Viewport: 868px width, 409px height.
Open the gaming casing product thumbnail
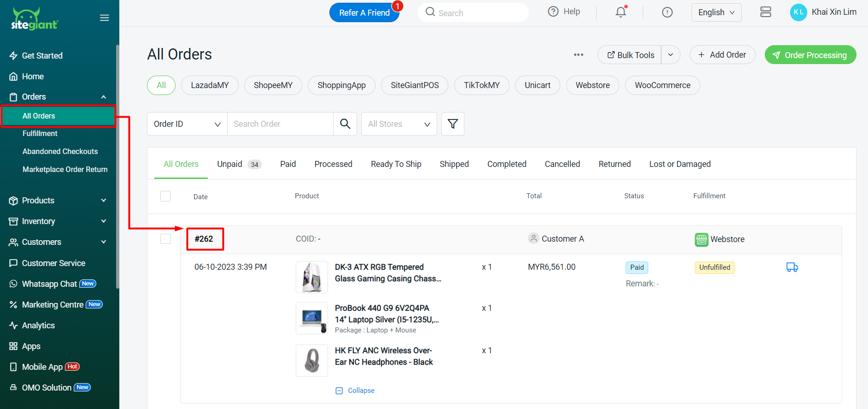(x=312, y=277)
